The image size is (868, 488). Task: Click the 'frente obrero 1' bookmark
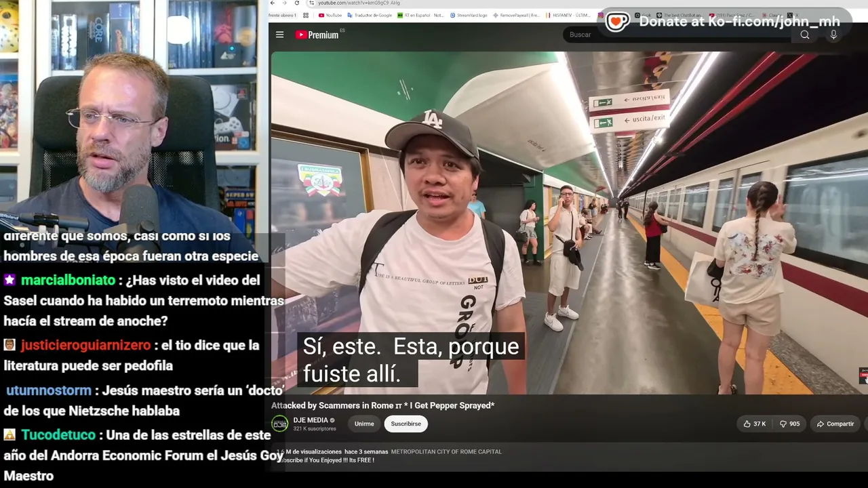coord(283,15)
